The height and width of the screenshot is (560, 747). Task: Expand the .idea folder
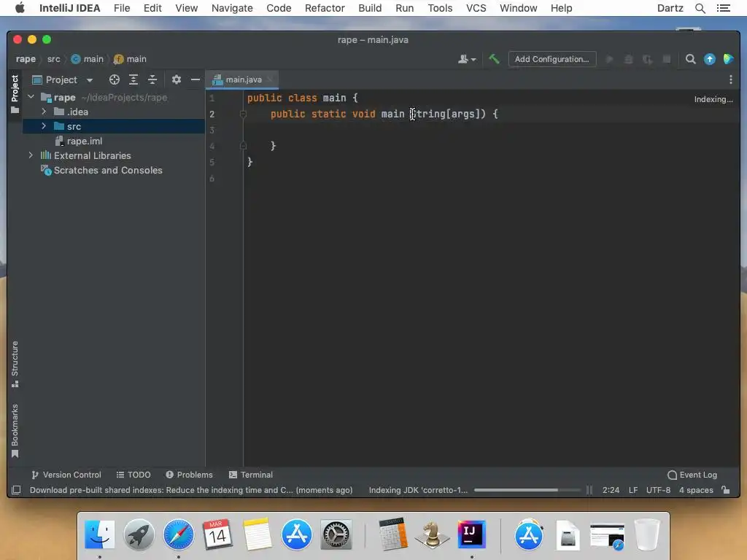(44, 112)
